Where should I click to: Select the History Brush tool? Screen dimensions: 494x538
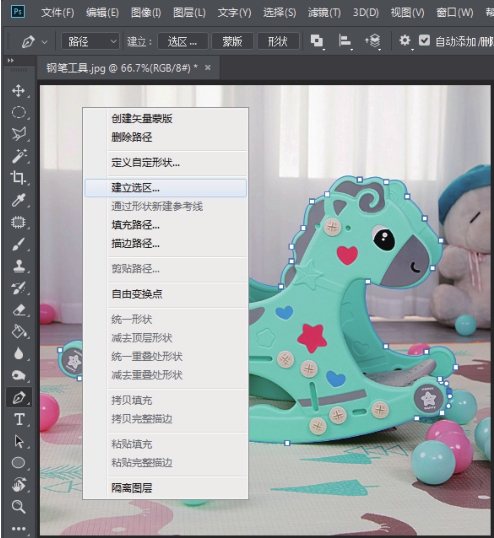coord(18,288)
